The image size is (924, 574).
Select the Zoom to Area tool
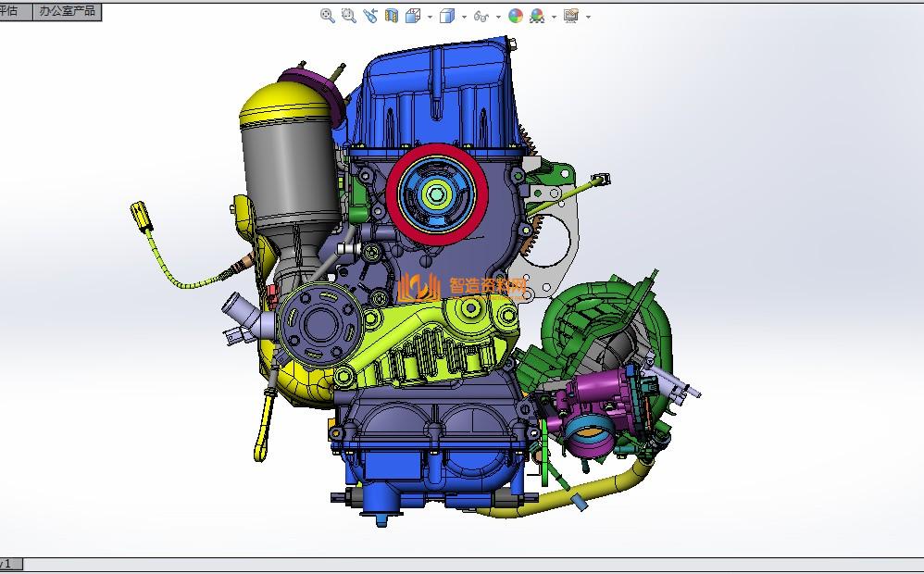point(348,16)
